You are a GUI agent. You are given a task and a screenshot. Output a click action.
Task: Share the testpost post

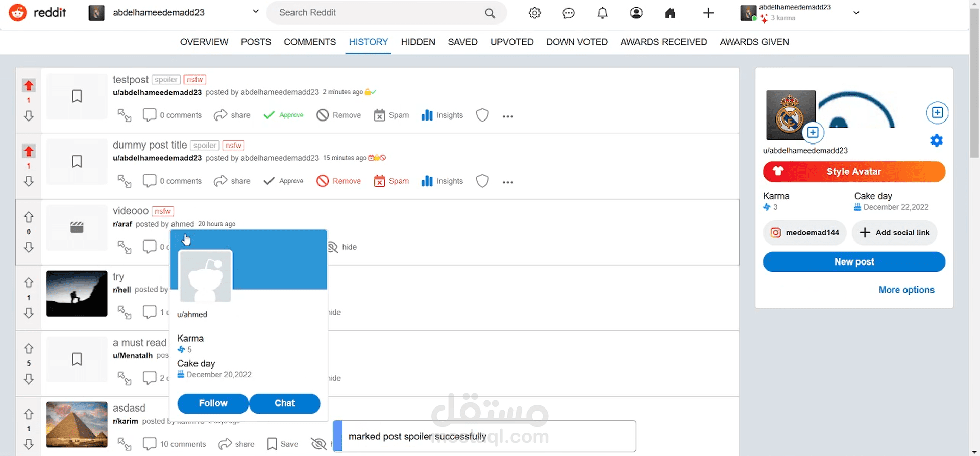click(x=232, y=115)
